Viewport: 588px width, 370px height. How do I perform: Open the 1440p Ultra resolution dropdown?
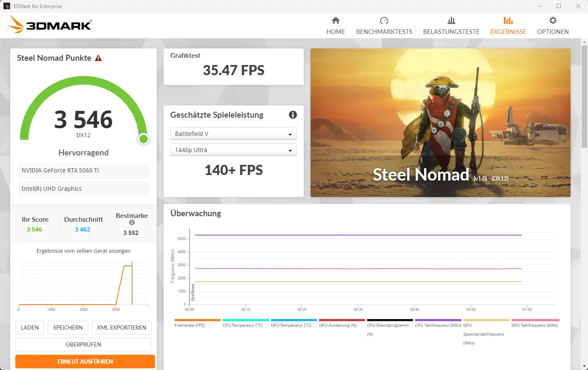coord(233,150)
